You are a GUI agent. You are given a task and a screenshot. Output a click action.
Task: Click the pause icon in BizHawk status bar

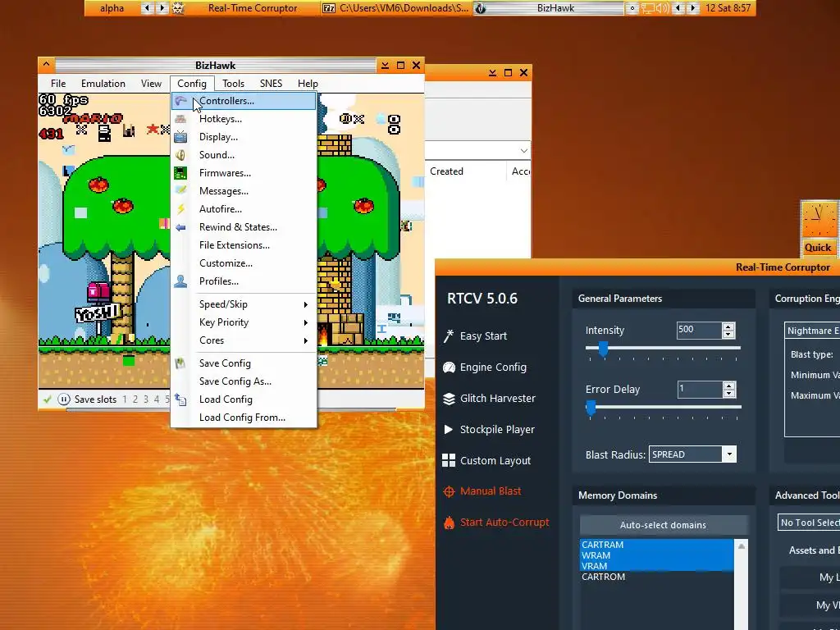point(64,399)
